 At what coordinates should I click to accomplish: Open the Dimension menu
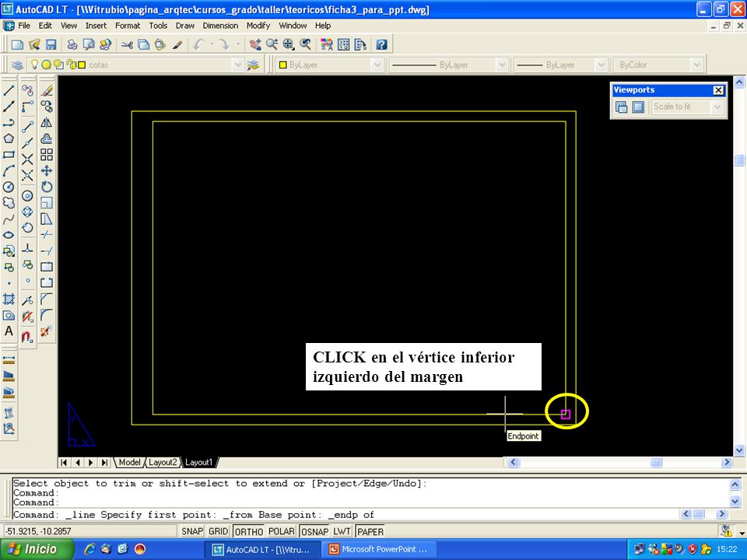coord(220,26)
